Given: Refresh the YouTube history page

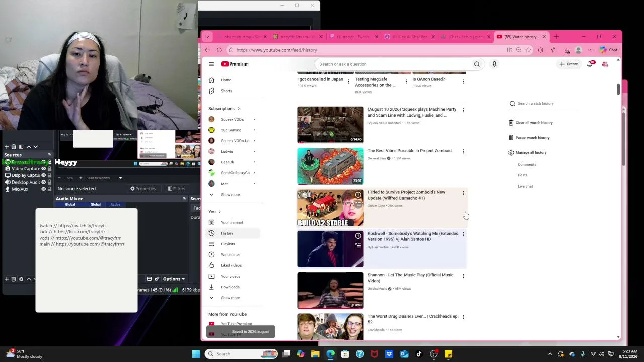Looking at the screenshot, I should click(x=219, y=50).
